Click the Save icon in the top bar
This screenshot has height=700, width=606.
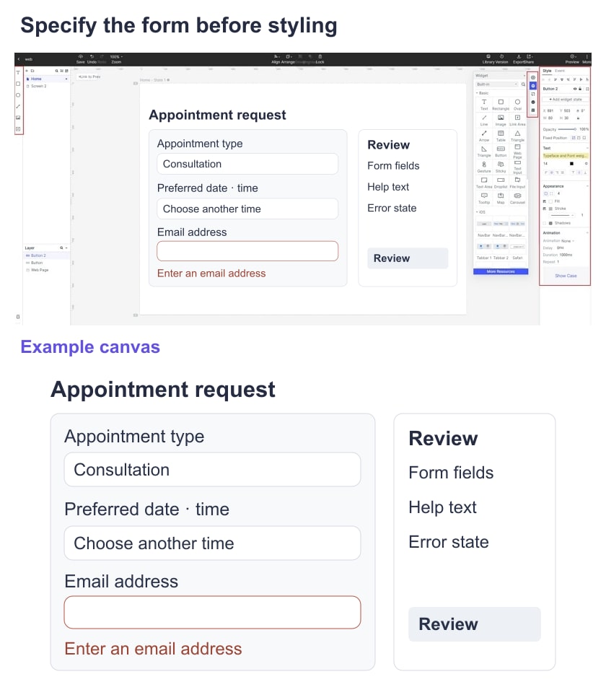tap(80, 58)
